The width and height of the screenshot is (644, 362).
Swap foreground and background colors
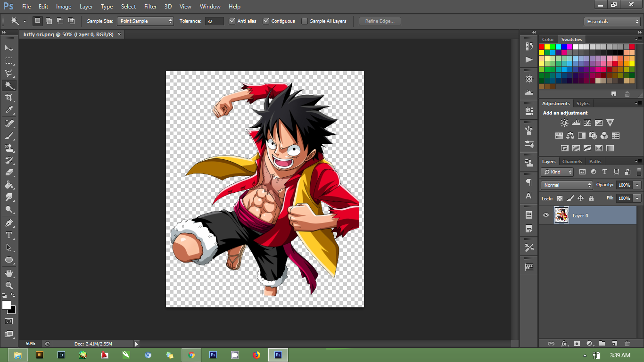tap(13, 296)
